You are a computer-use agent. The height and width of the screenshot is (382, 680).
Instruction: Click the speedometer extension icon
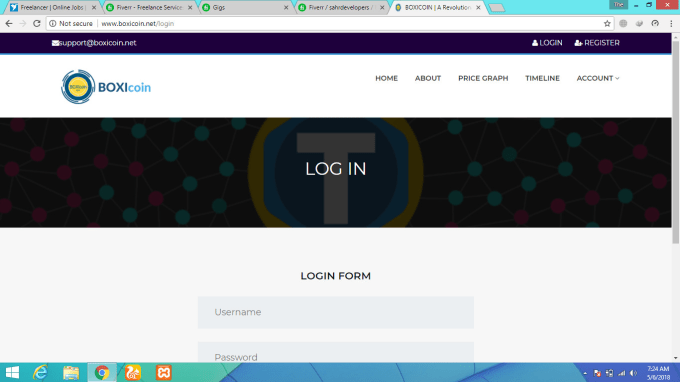[655, 23]
